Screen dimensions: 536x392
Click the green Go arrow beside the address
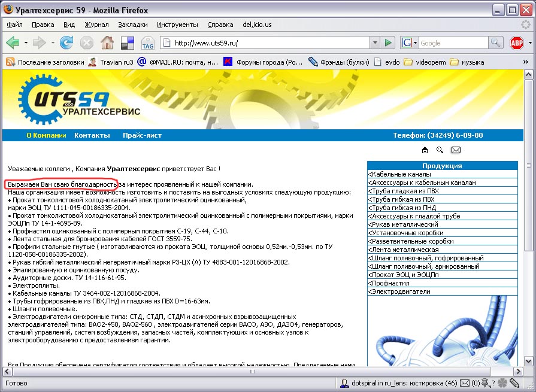(x=388, y=42)
